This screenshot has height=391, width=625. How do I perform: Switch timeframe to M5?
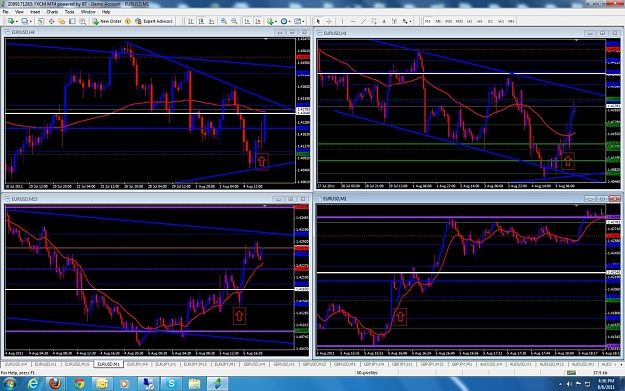point(438,21)
